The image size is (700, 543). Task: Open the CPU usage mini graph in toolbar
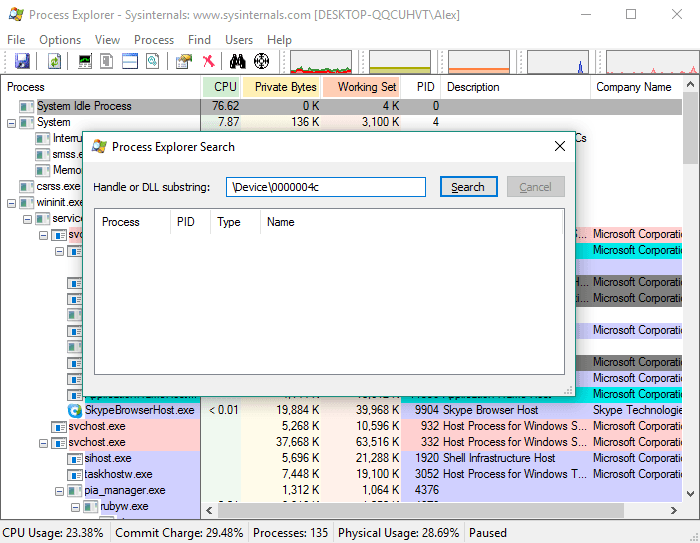click(321, 62)
